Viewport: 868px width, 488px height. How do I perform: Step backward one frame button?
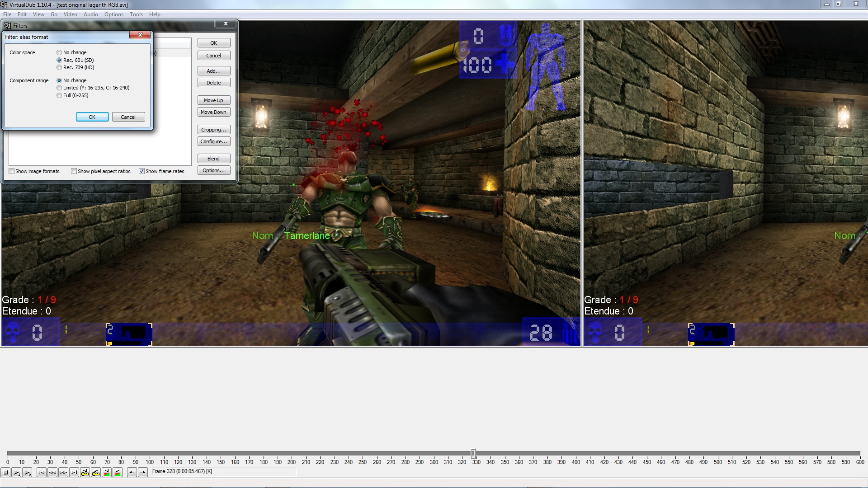click(x=52, y=473)
